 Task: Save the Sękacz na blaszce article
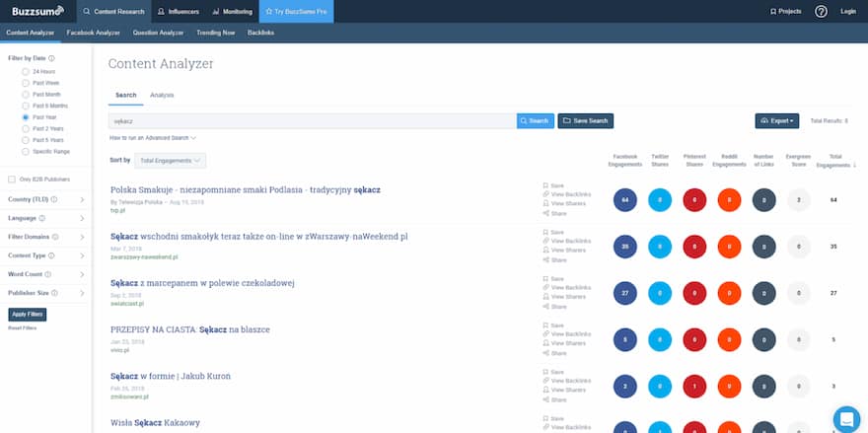click(553, 325)
